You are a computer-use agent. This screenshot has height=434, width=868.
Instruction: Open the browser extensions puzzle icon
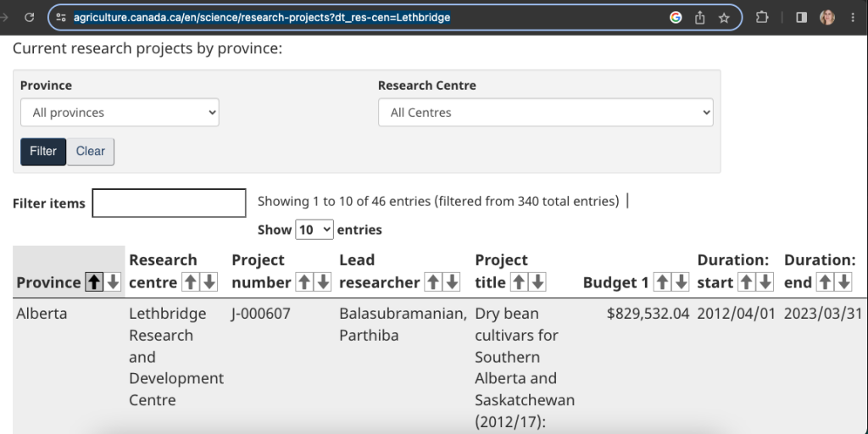[761, 17]
